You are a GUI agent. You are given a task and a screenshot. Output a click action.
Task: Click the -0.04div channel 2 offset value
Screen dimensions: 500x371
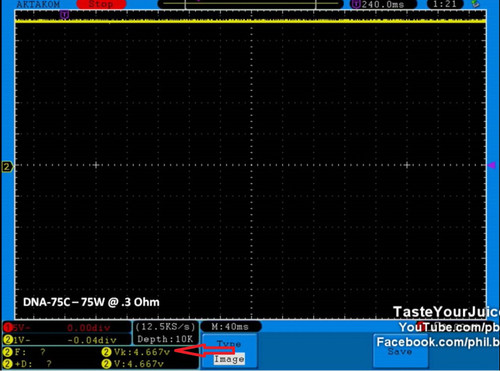(92, 340)
